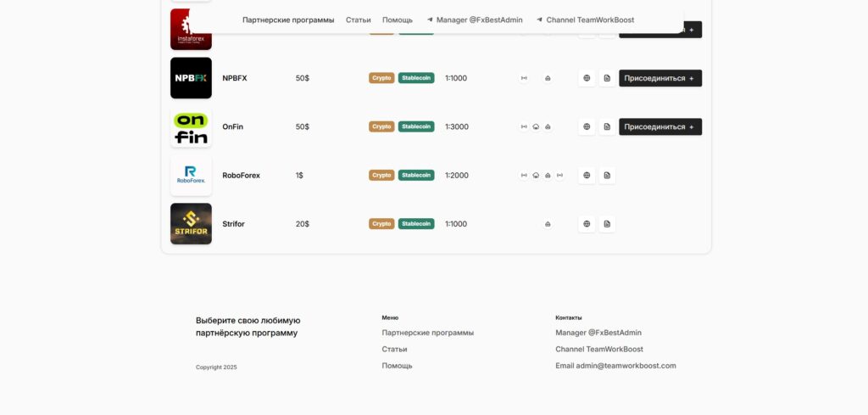This screenshot has height=415, width=868.
Task: Click the signal icon in NPBFX row
Action: 524,78
